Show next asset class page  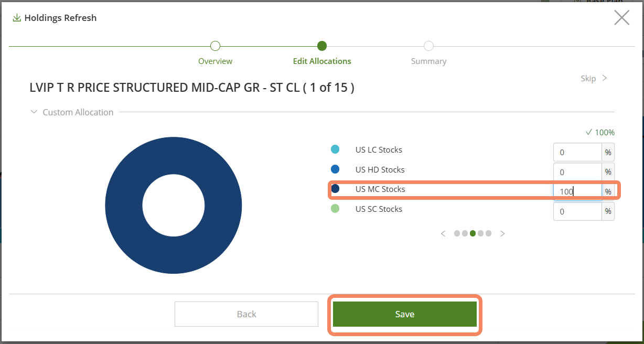point(502,234)
